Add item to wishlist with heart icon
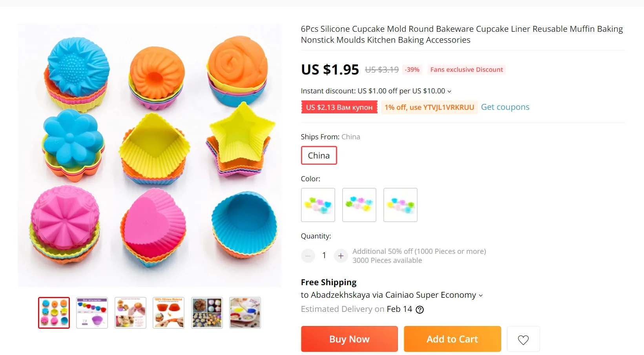Screen dimensions: 644x355 [x=523, y=339]
